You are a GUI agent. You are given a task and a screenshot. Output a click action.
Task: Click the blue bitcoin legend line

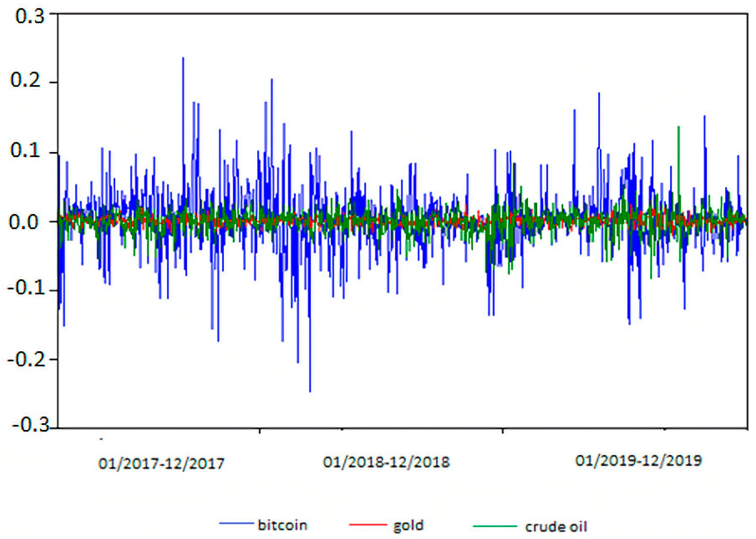(x=236, y=523)
